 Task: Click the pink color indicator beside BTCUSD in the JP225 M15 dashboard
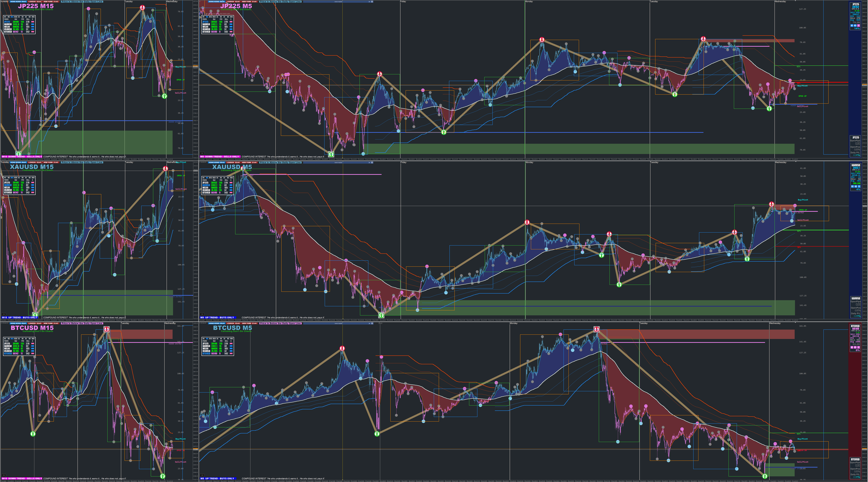coord(33,32)
